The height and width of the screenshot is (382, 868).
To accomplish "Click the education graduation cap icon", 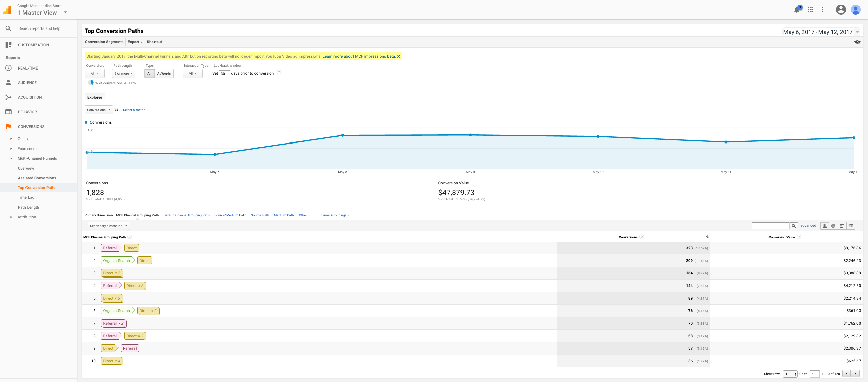I will coord(857,42).
